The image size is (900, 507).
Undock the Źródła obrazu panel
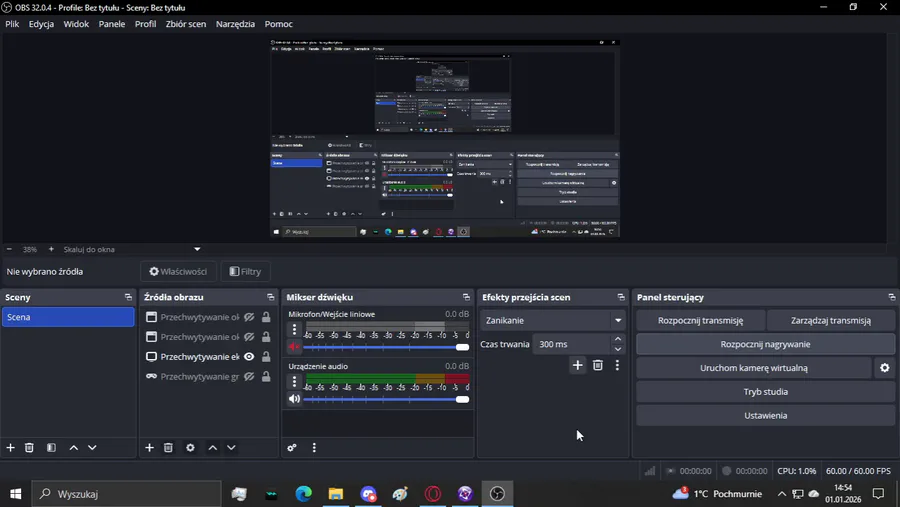pyautogui.click(x=270, y=297)
